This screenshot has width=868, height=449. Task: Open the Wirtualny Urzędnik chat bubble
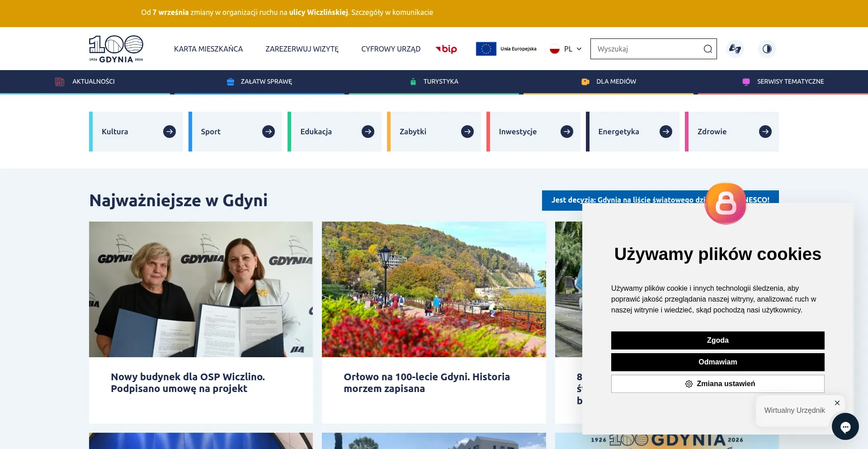[x=845, y=426]
